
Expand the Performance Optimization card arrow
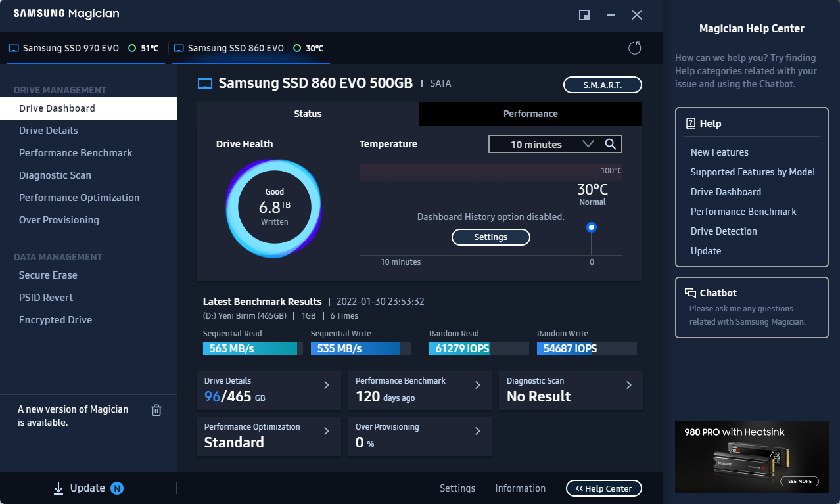click(x=327, y=431)
